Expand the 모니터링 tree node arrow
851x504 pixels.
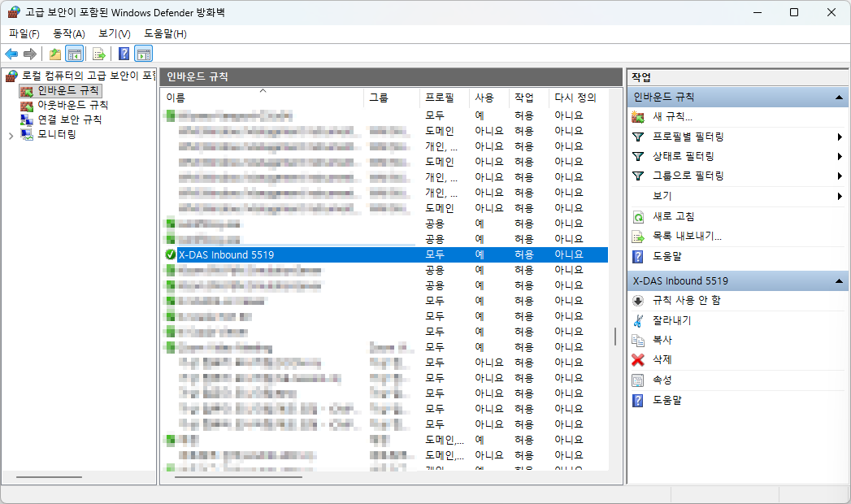pyautogui.click(x=11, y=135)
